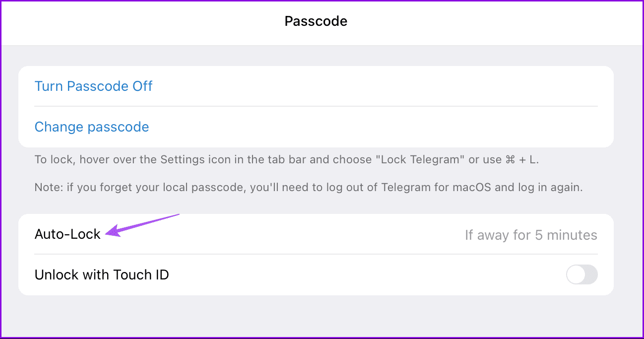
Task: Disable the passcode via Turn Passcode Off
Action: point(93,86)
